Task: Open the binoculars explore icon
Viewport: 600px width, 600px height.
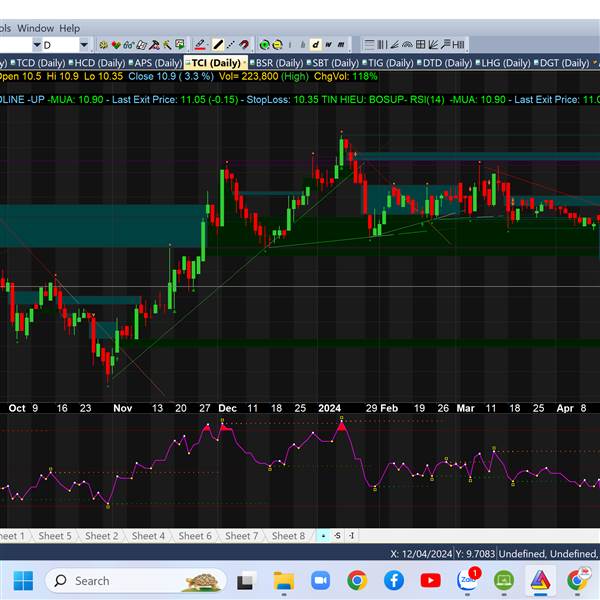Action: [129, 45]
